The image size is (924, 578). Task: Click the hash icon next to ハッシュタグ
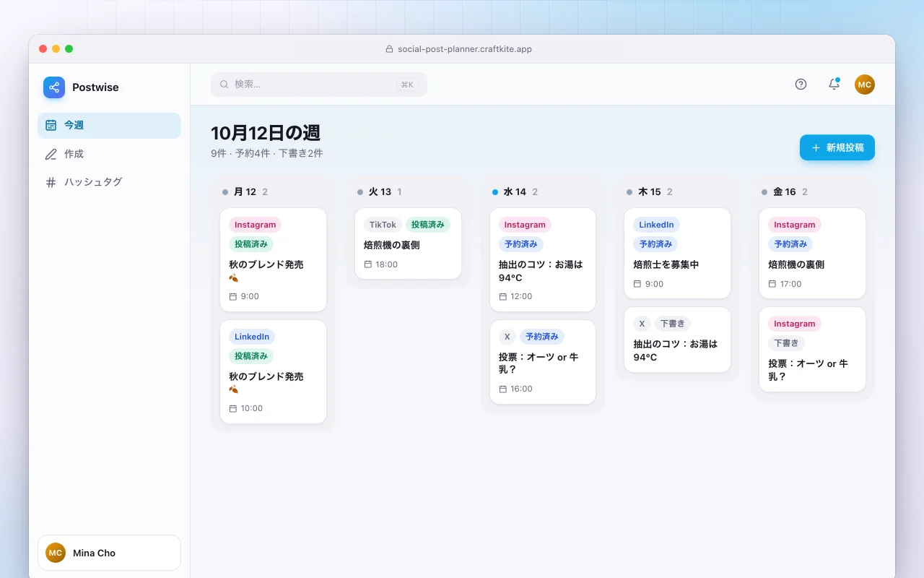tap(51, 182)
